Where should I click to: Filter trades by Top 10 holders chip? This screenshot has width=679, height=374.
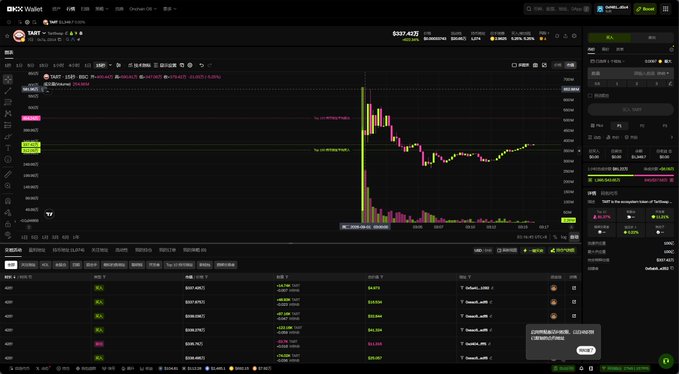pos(179,265)
